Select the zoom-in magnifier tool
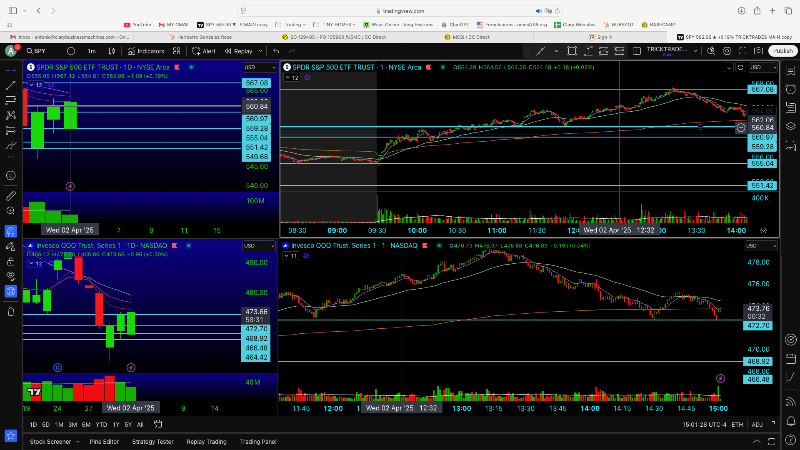This screenshot has width=800, height=450. [11, 211]
